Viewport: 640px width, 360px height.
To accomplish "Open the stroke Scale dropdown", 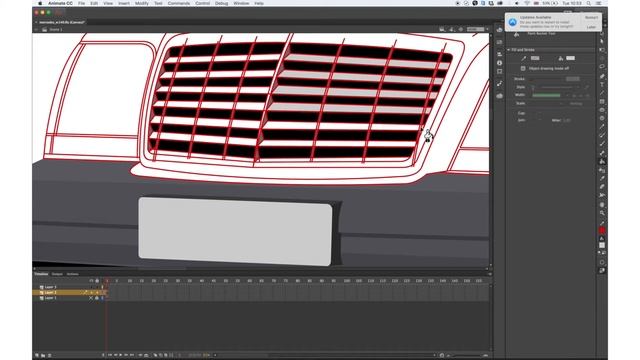I will pyautogui.click(x=547, y=104).
